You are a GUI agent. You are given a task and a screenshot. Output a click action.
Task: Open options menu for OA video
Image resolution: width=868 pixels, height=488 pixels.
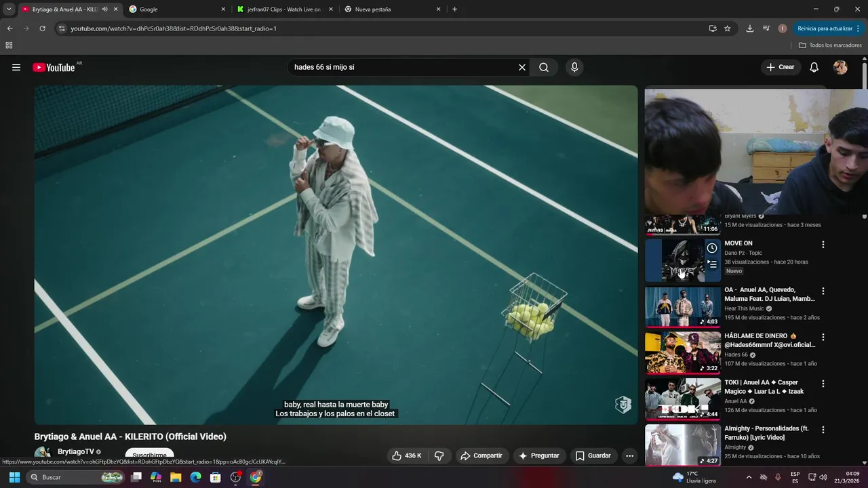(823, 291)
